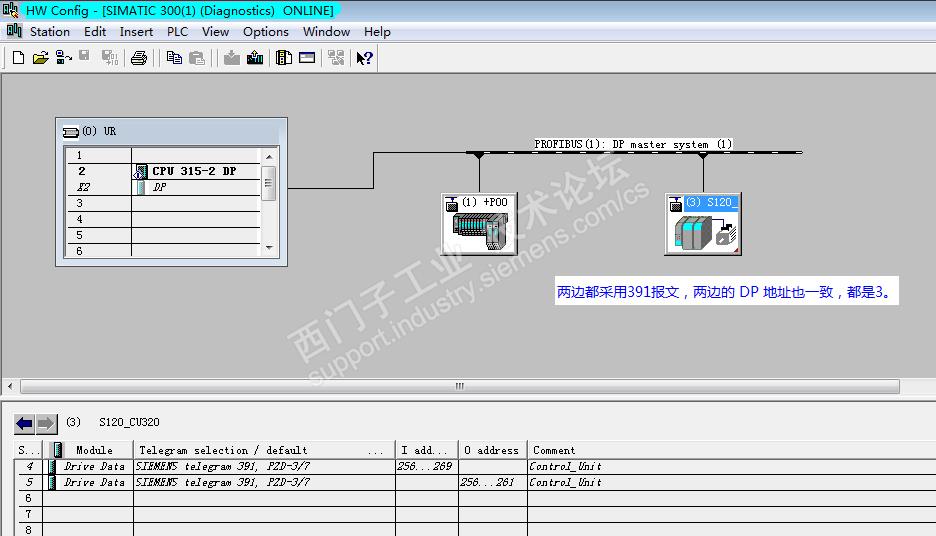936x536 pixels.
Task: Select rack slot 1 row
Action: pos(162,155)
